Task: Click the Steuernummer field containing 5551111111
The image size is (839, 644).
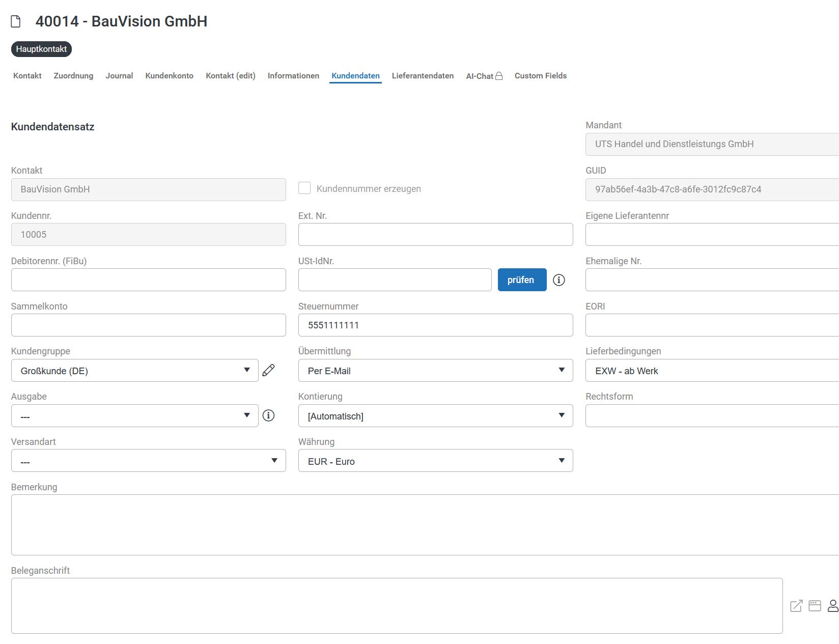Action: point(435,325)
